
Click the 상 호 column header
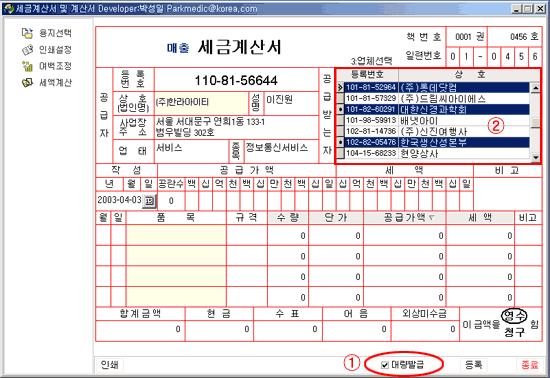tap(469, 75)
